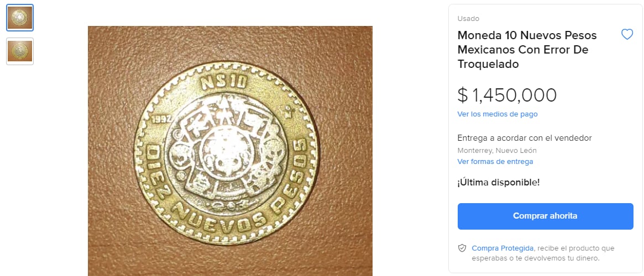Click the Usado condition label
Screen dimensions: 644x276
coord(468,18)
